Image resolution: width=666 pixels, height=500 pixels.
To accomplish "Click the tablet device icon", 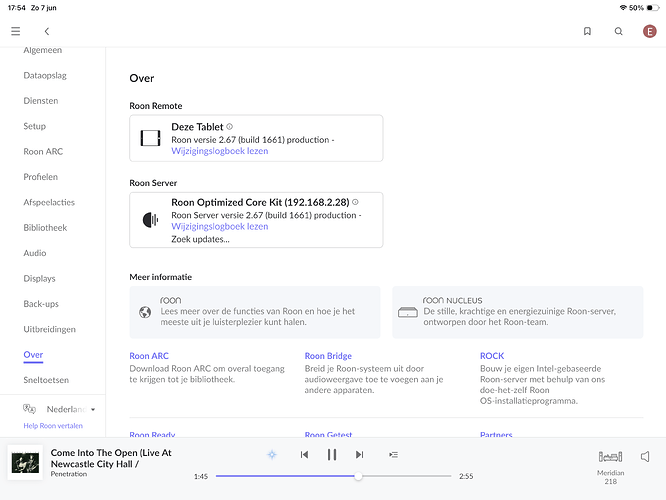I will [150, 138].
